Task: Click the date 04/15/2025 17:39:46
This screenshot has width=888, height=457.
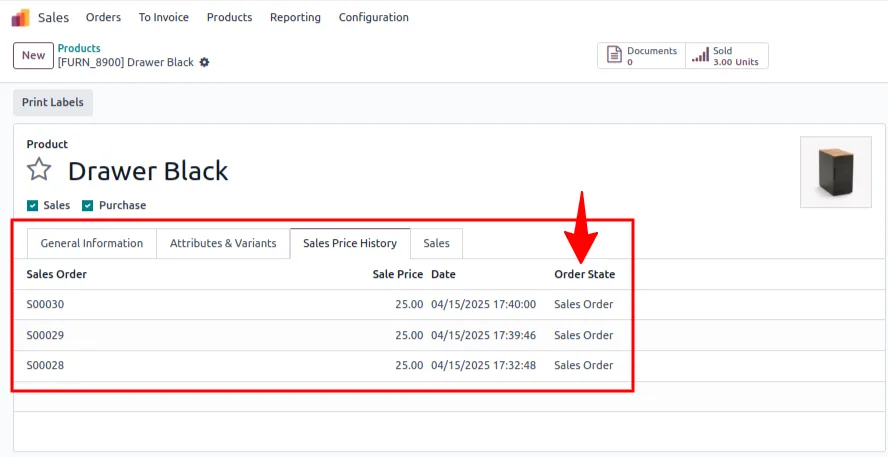Action: pos(484,335)
